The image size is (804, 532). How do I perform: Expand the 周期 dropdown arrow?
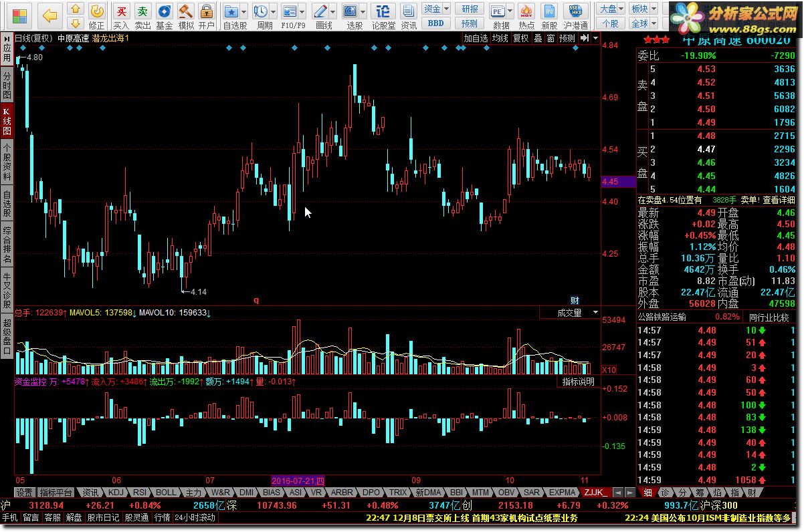(x=273, y=12)
